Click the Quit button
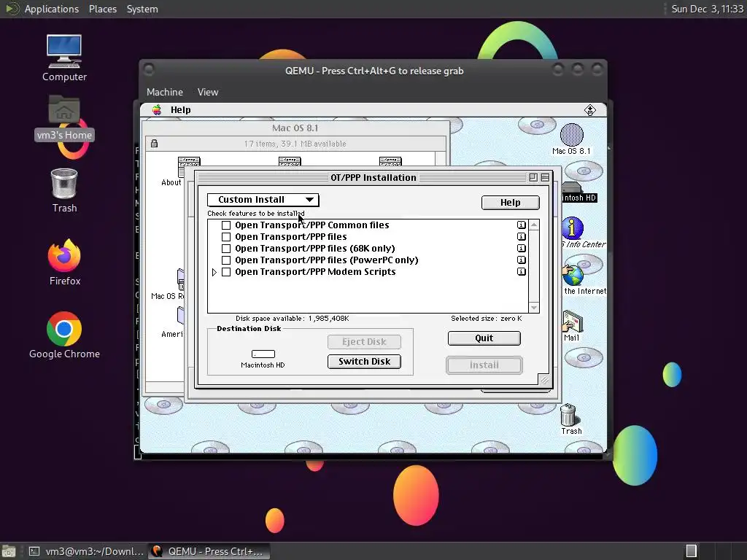This screenshot has width=747, height=560. coord(484,338)
